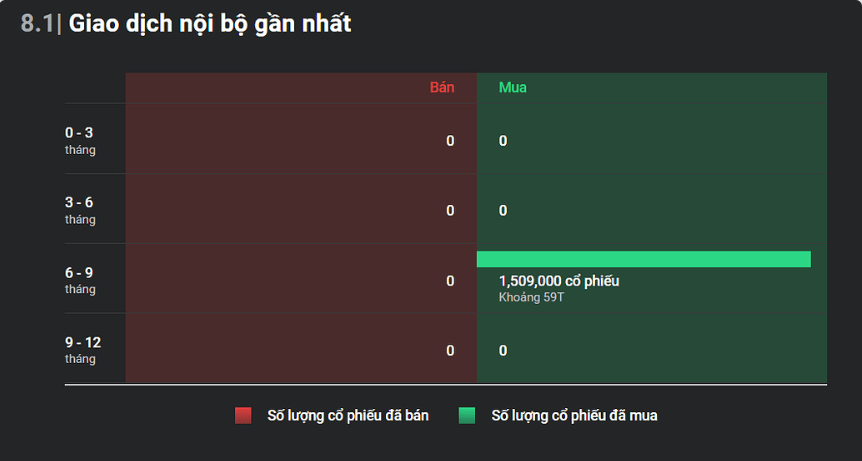Click the section title 'Giao dịch nội bộ gần nhất'
Image resolution: width=862 pixels, height=461 pixels.
click(210, 24)
